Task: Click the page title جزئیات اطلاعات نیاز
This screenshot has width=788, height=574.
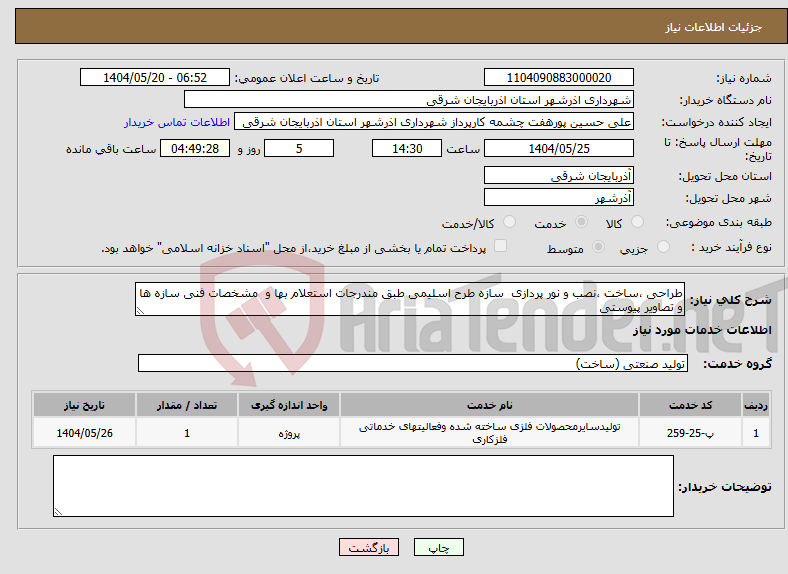Action: (714, 27)
